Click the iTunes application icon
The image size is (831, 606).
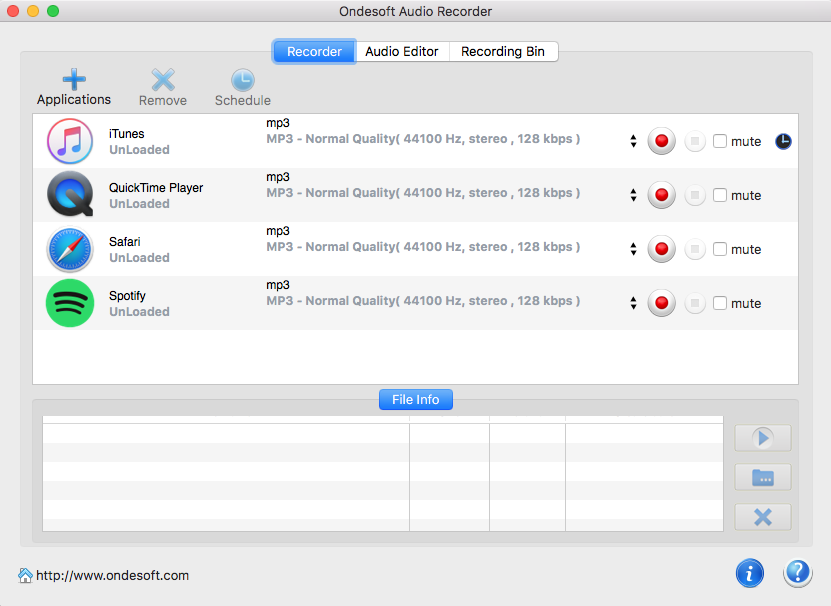(69, 141)
